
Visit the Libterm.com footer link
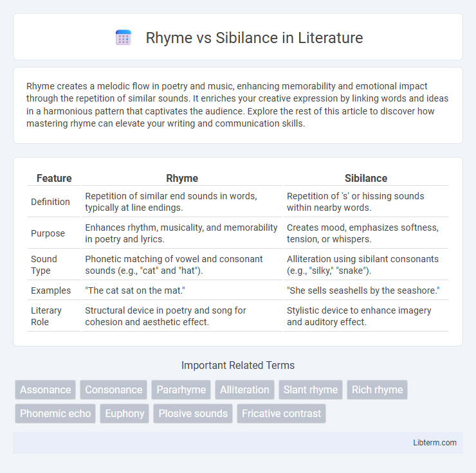tap(434, 443)
